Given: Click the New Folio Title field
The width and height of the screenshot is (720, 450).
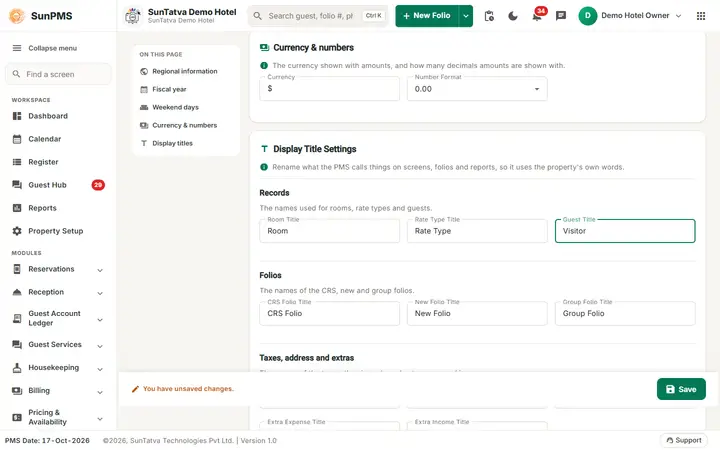Looking at the screenshot, I should click(477, 313).
